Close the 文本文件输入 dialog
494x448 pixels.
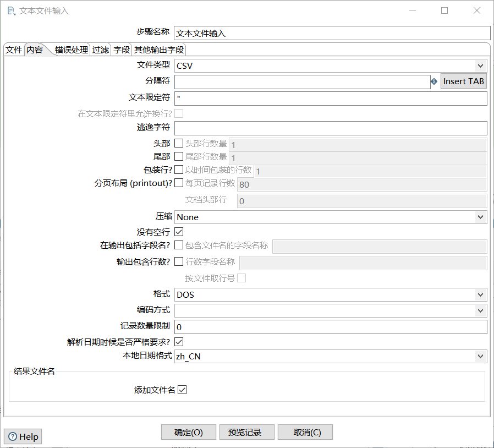[477, 10]
